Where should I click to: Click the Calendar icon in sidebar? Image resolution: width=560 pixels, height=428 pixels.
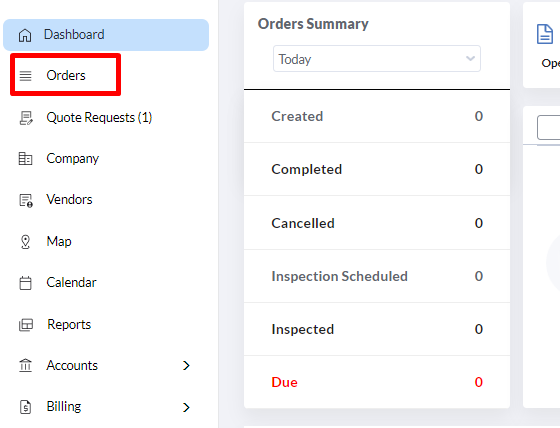tap(25, 283)
